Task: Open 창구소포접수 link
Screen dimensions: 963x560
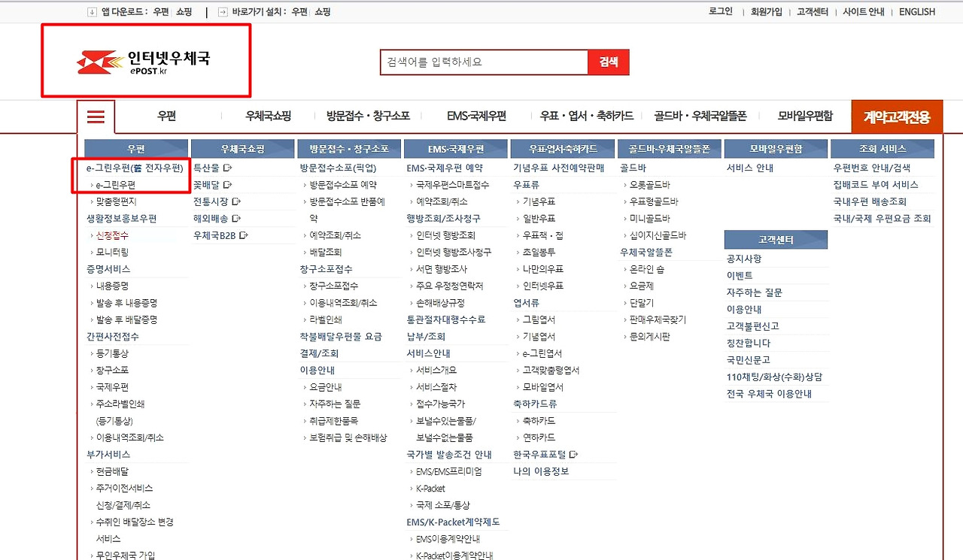Action: [x=334, y=286]
